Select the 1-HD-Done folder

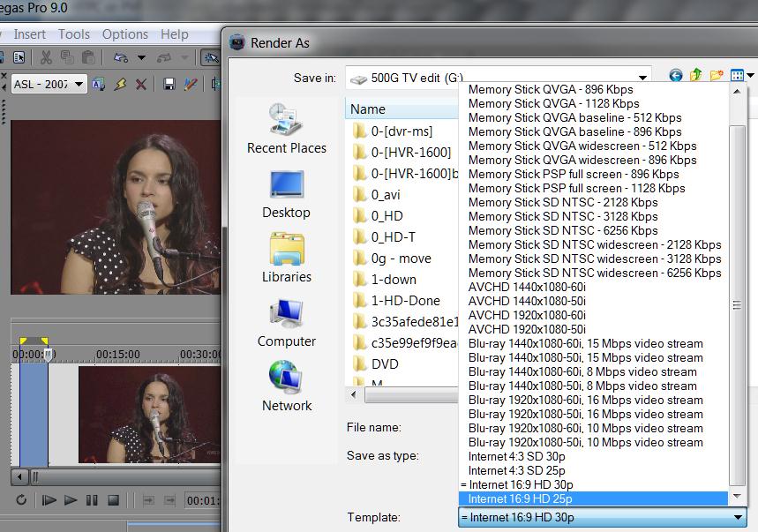click(x=396, y=301)
